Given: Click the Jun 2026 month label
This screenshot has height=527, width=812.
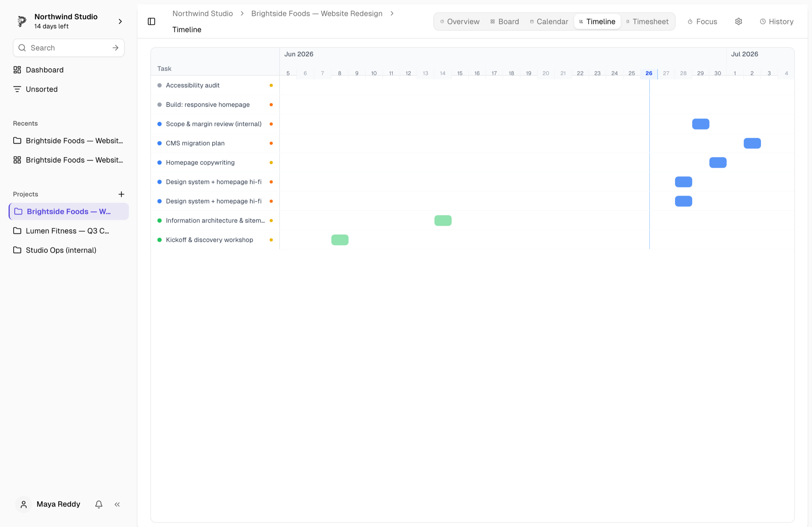Looking at the screenshot, I should 299,54.
